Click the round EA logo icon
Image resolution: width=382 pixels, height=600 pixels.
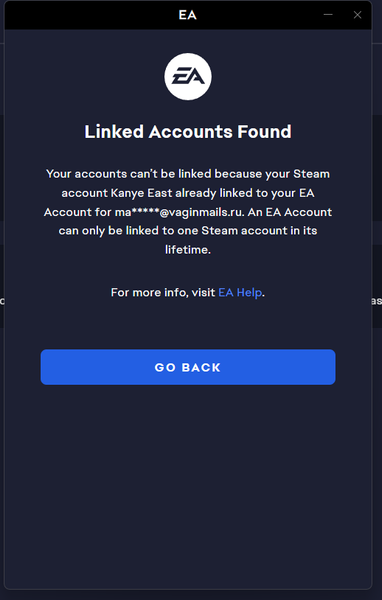(x=188, y=77)
